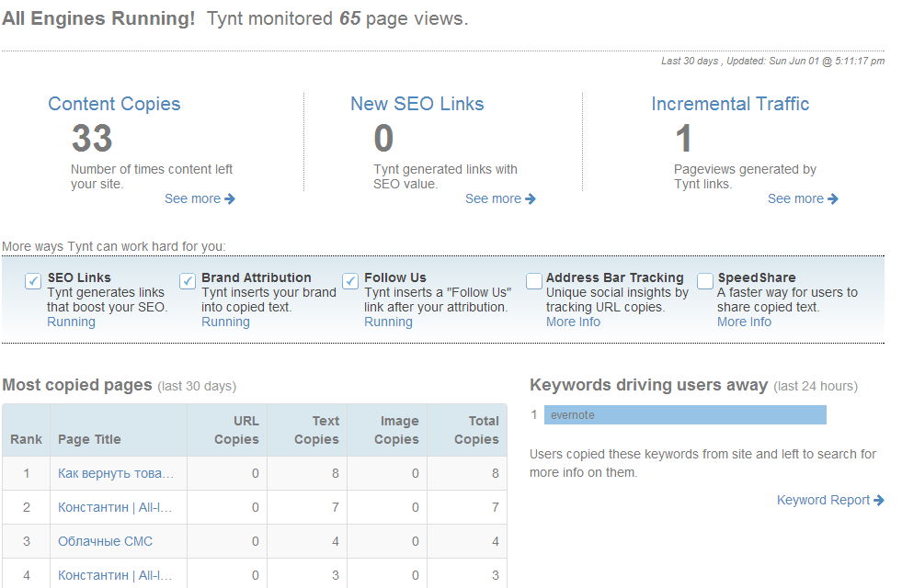Image resolution: width=902 pixels, height=588 pixels.
Task: Uncheck the SEO Links checkbox
Action: 33,281
